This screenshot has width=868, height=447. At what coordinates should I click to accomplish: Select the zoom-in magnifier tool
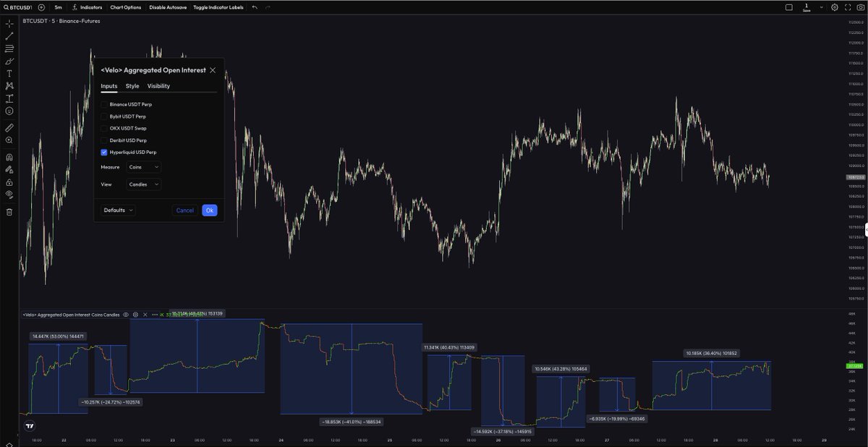coord(9,140)
